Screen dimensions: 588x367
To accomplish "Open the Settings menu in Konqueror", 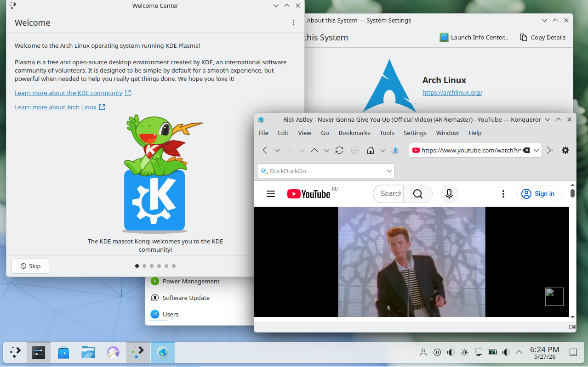I will click(x=415, y=133).
